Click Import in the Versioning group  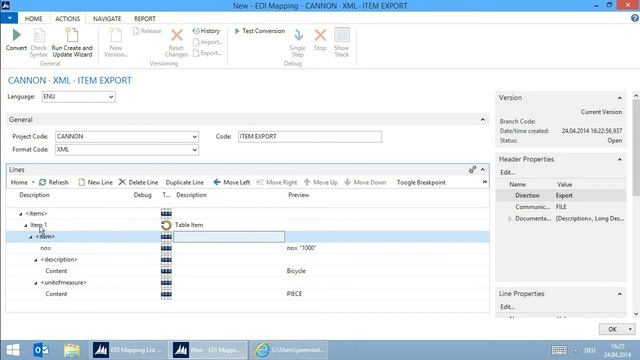pos(207,42)
